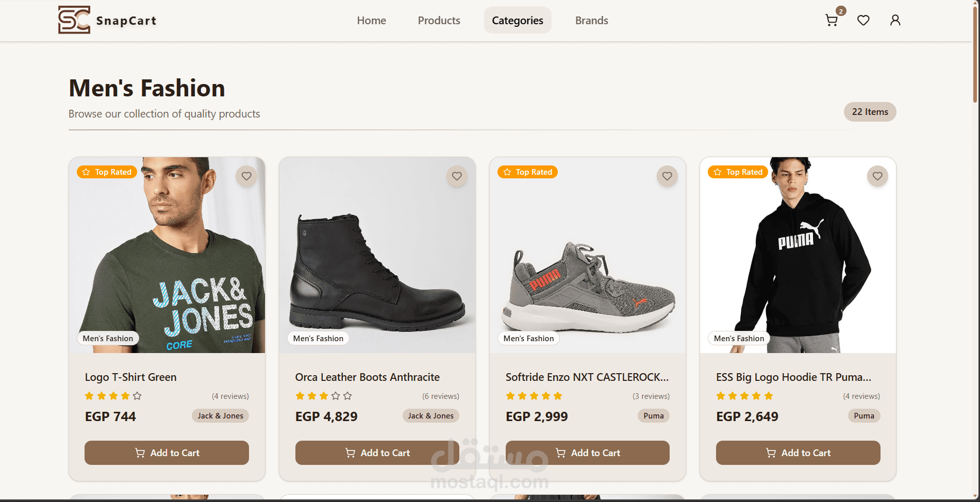Screen dimensions: 980x502
Task: Add Logo T-Shirt Green to cart
Action: tap(167, 453)
